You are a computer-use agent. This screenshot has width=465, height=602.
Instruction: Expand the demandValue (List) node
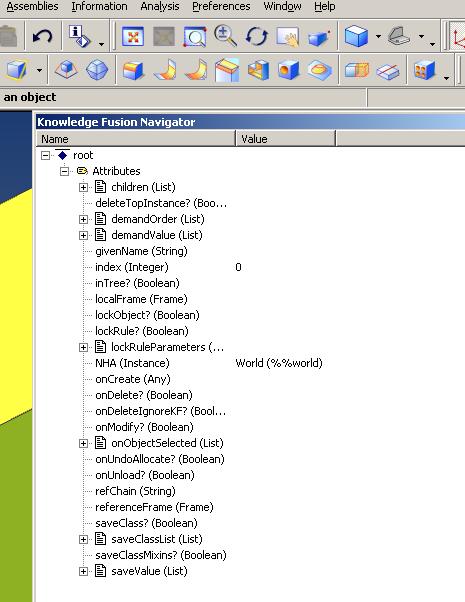pos(83,235)
